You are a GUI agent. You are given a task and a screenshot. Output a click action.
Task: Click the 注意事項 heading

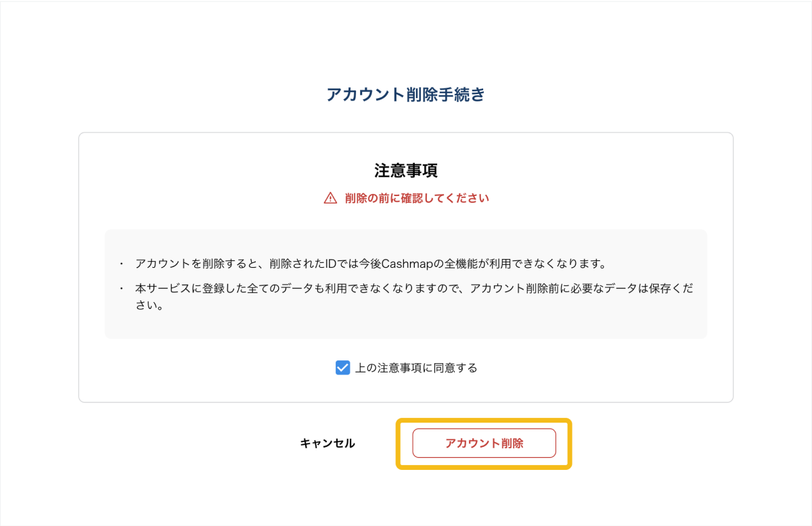406,170
